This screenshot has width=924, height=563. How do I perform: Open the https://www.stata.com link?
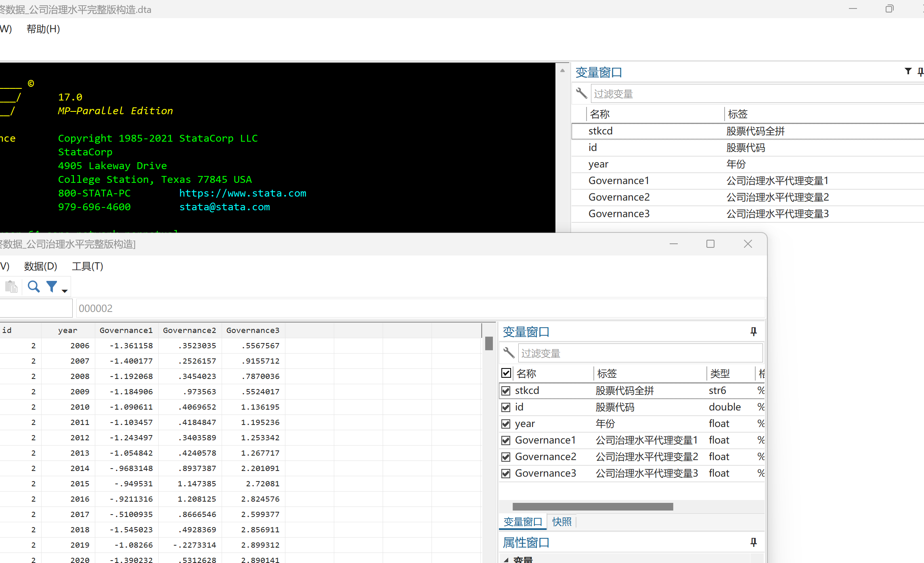243,193
